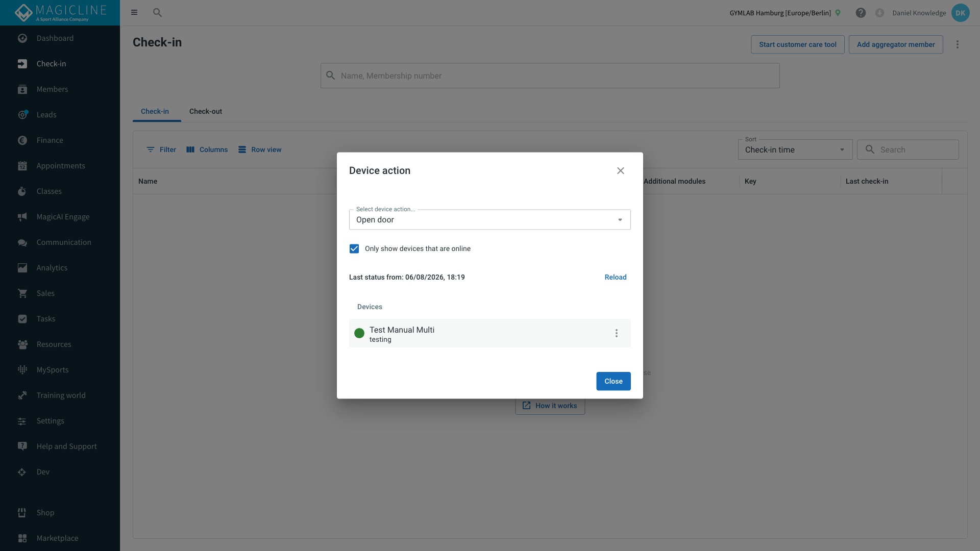This screenshot has width=980, height=551.
Task: Click the global search magnifier icon
Action: click(157, 13)
